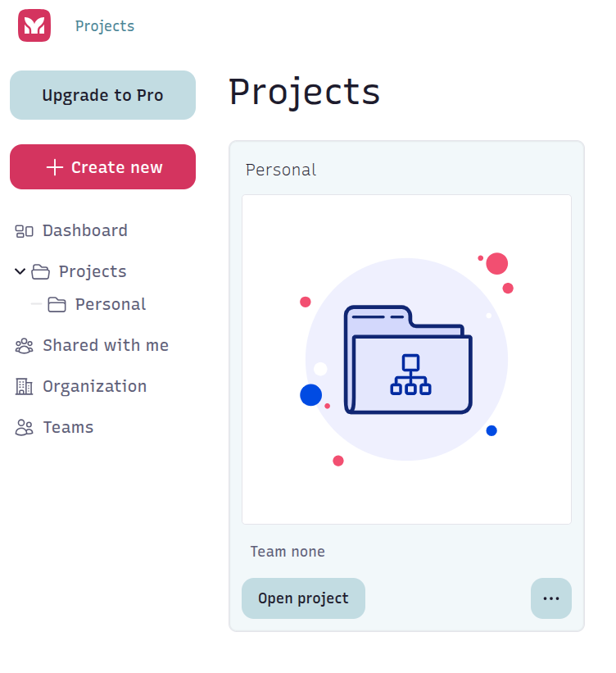The height and width of the screenshot is (673, 616).
Task: Open the three-dots project options menu
Action: [551, 598]
